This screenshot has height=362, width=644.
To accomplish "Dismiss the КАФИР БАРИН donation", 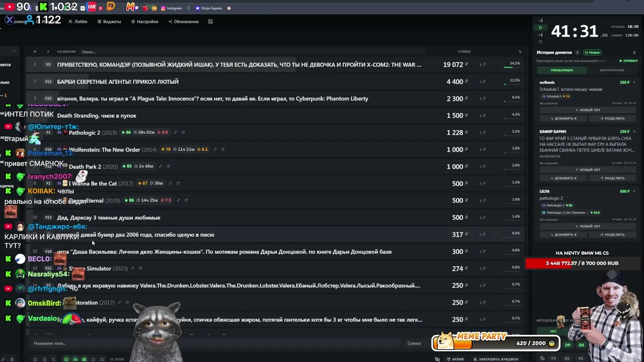I will click(634, 132).
